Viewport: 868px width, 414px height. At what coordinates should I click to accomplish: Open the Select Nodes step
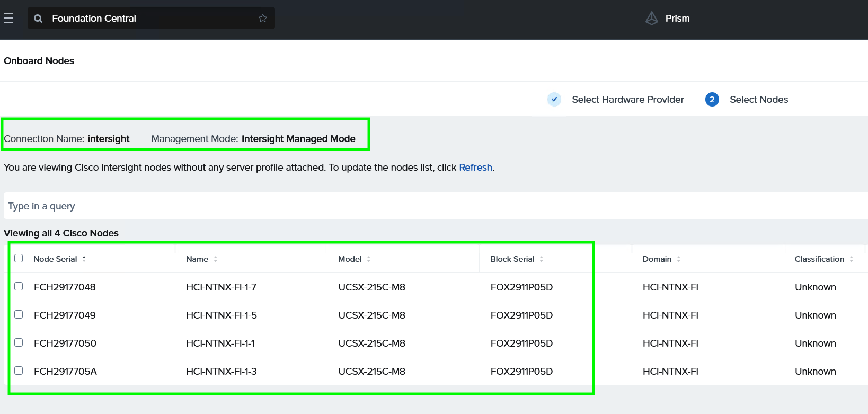(758, 100)
